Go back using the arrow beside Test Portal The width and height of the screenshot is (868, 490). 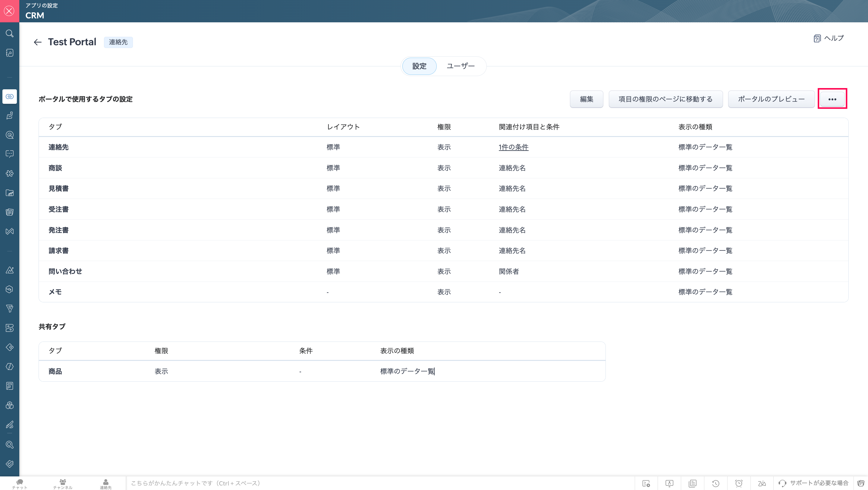pyautogui.click(x=37, y=42)
